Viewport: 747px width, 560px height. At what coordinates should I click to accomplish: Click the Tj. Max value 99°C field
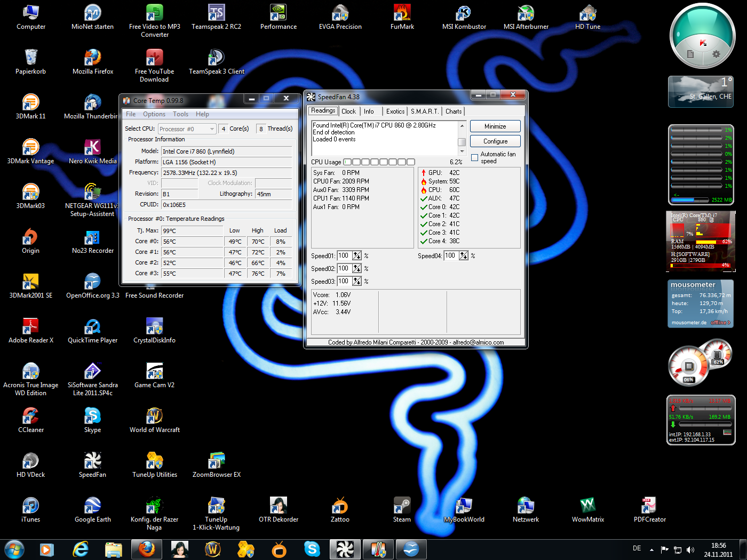pos(192,231)
